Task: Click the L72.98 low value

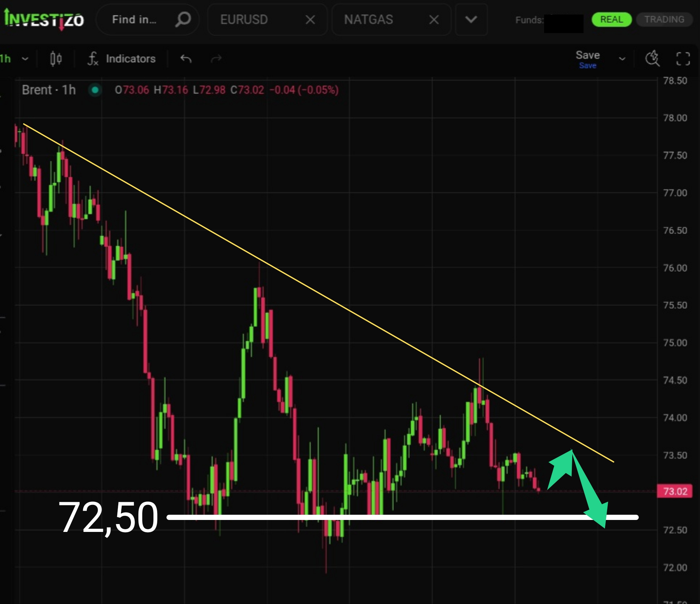Action: [x=209, y=90]
